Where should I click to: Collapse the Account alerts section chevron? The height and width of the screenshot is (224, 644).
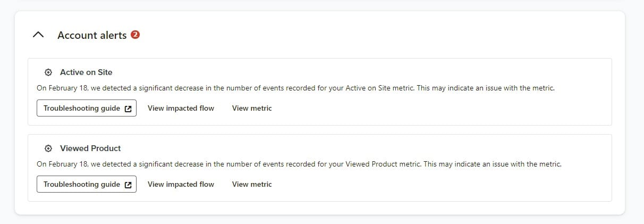click(x=38, y=35)
